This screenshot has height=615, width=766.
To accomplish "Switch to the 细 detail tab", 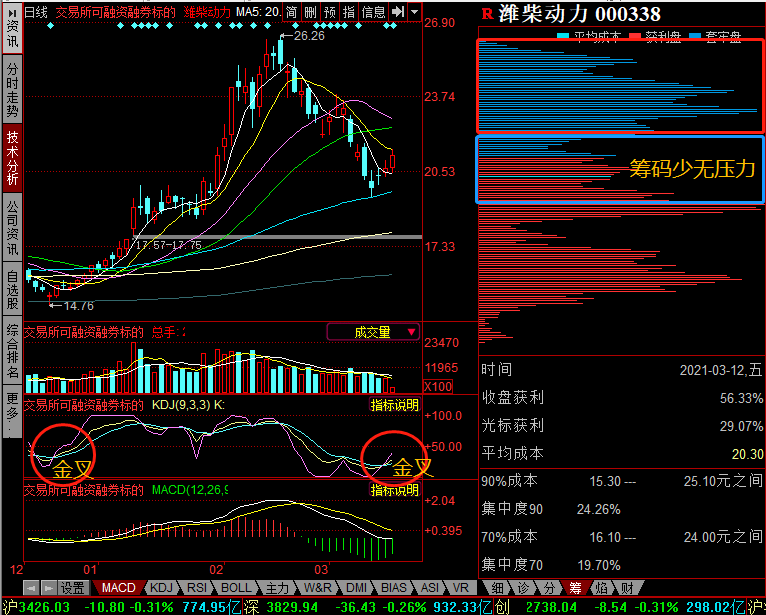I will [x=496, y=588].
